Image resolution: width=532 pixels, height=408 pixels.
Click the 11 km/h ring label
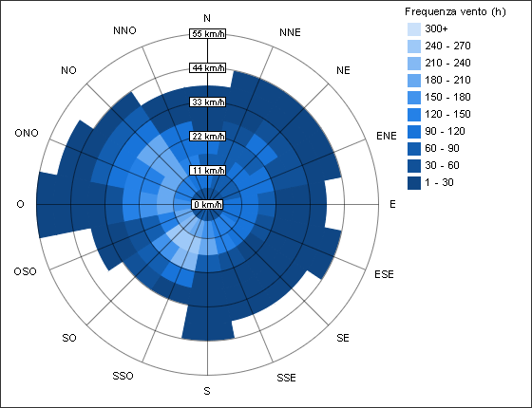coord(207,171)
